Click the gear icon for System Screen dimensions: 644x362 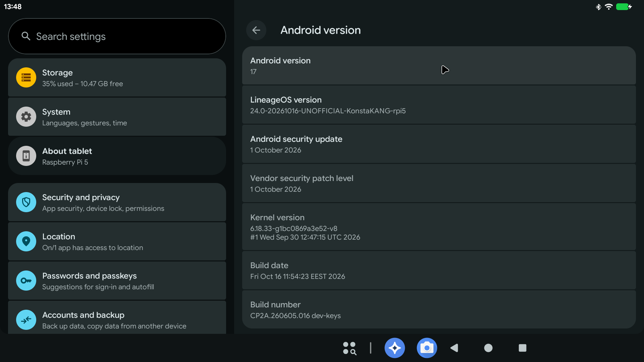click(x=26, y=117)
